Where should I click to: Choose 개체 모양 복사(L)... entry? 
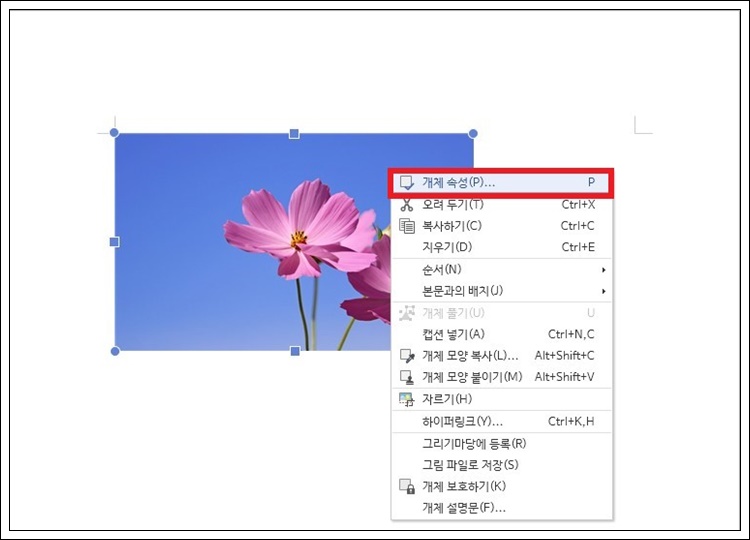coord(501,356)
